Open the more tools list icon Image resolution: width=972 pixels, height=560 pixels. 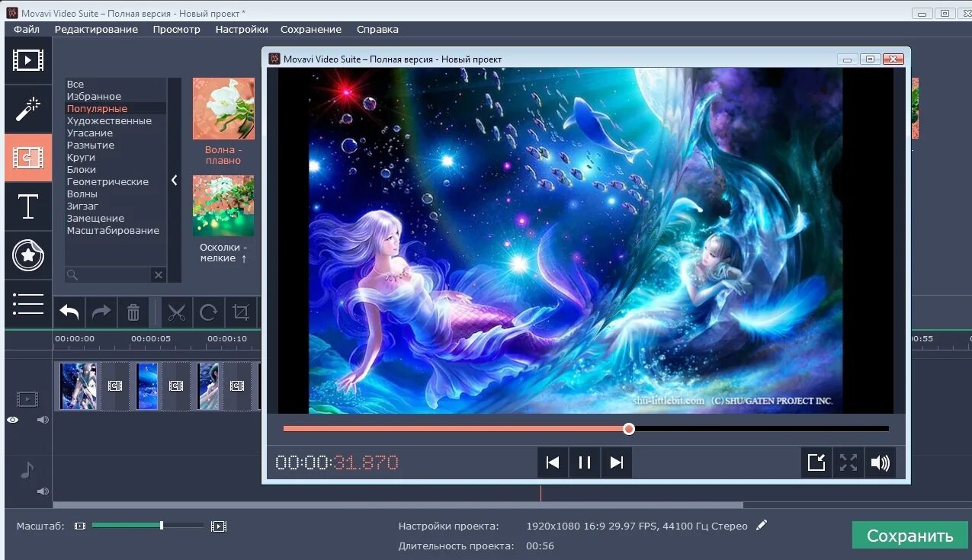tap(28, 304)
